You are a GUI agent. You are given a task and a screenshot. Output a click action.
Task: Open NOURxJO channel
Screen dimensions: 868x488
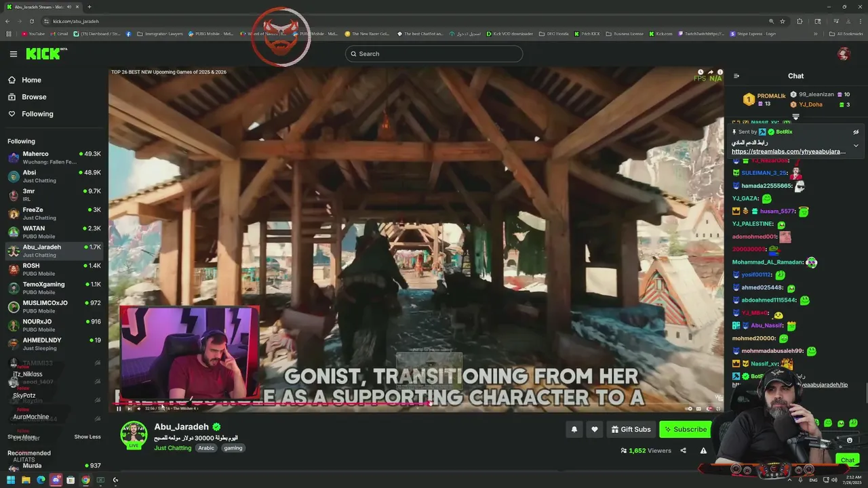pos(54,325)
